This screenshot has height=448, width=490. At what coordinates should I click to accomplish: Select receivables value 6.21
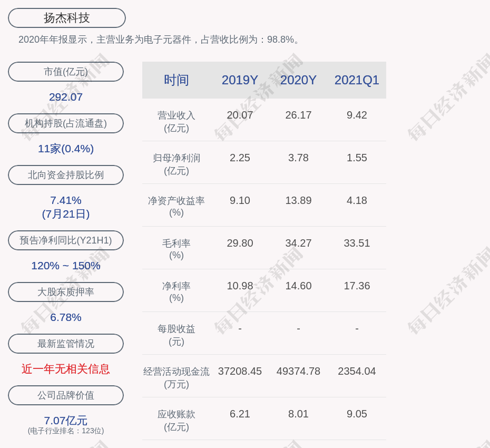tap(240, 414)
